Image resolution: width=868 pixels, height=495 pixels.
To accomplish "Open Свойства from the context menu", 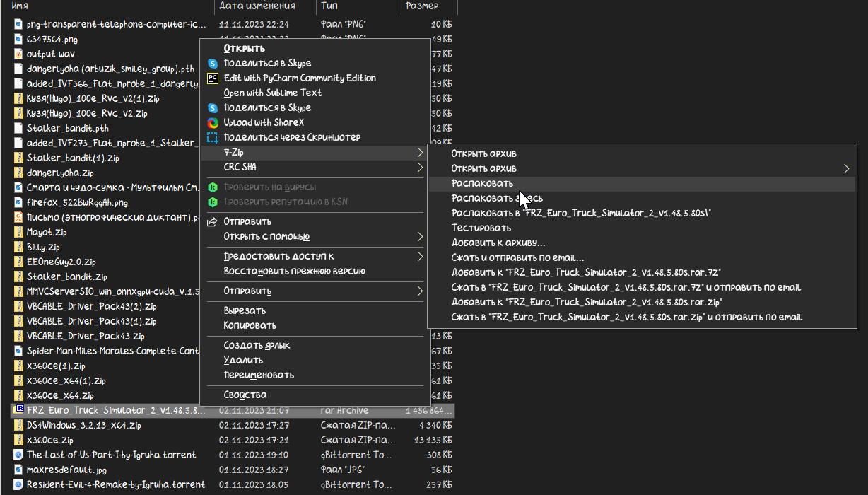I will [x=245, y=395].
